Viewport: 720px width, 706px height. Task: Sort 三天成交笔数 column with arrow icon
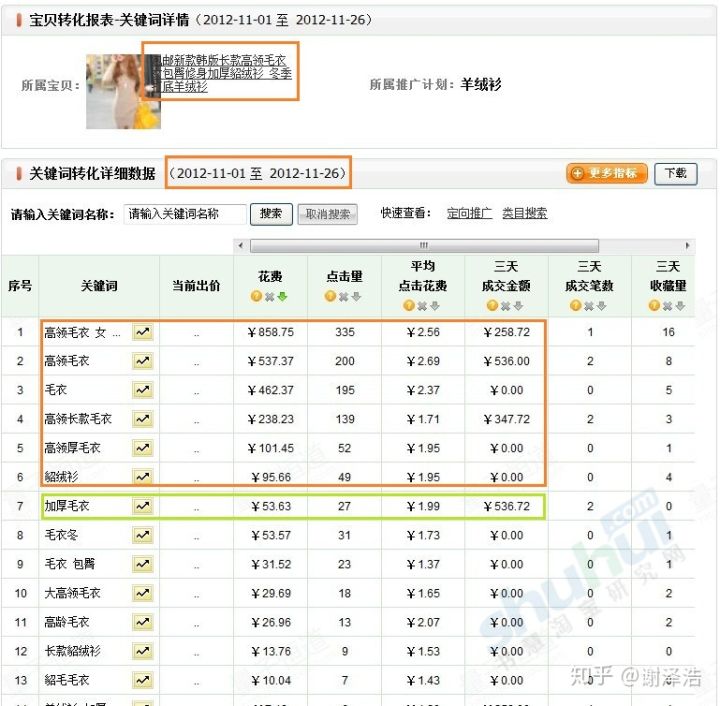tap(603, 306)
